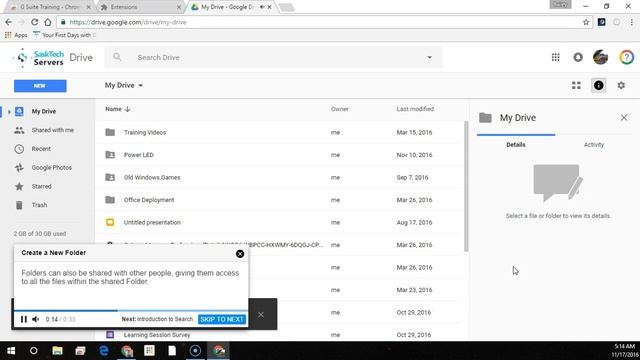Open Google Photos in the sidebar
This screenshot has height=360, width=640.
(52, 168)
